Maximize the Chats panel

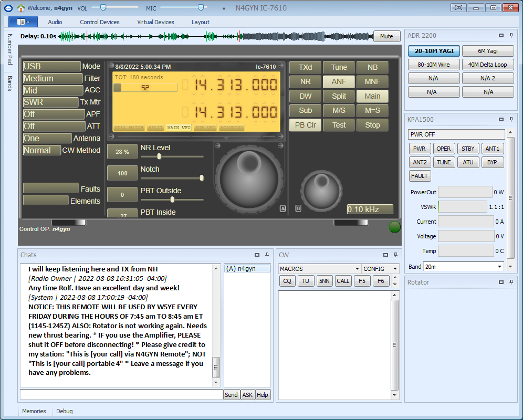[257, 255]
